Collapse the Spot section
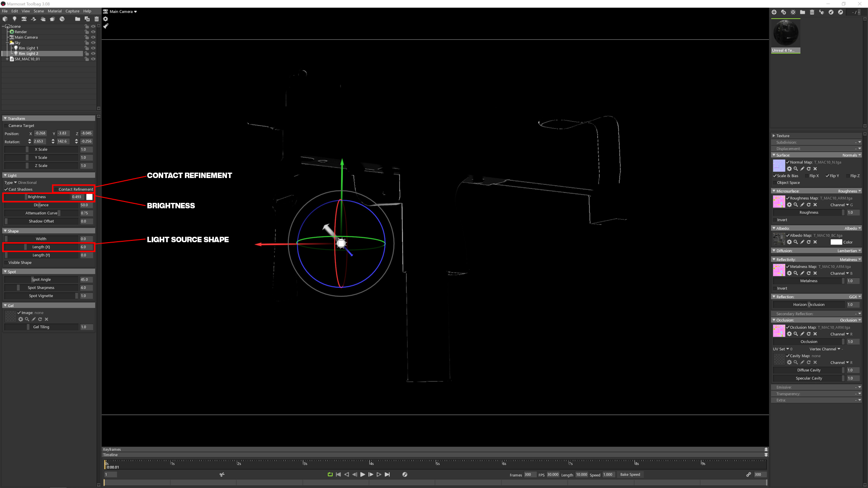868x488 pixels. click(x=5, y=272)
